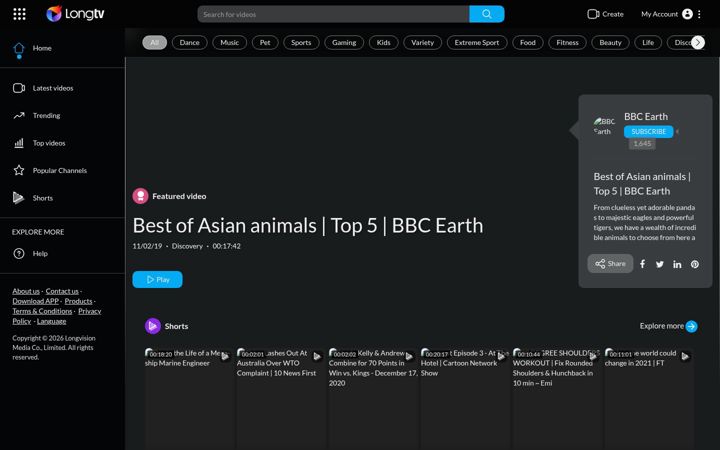Click Explore more arrow for Shorts
The image size is (720, 450).
(x=691, y=326)
